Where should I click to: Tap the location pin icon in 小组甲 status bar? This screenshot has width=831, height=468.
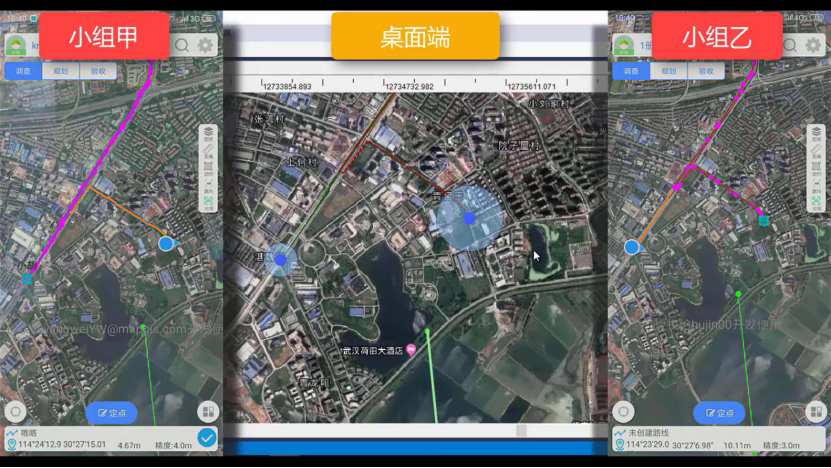[x=12, y=445]
